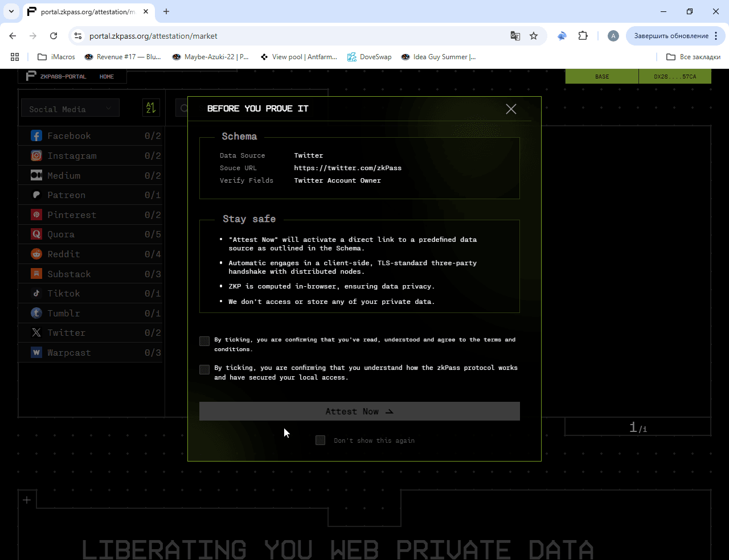Choose the Twitter X icon
The image size is (729, 560).
pyautogui.click(x=36, y=332)
